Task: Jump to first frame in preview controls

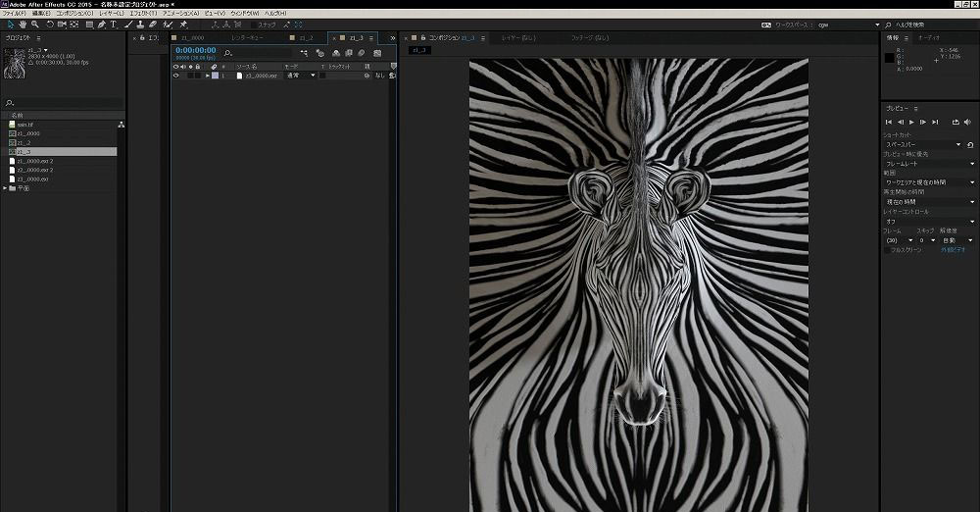Action: point(888,122)
